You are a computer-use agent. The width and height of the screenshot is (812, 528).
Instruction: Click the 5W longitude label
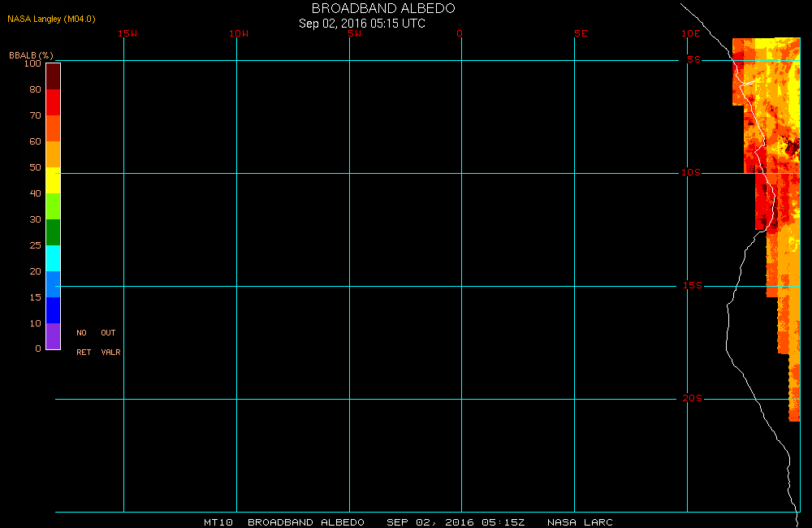click(355, 33)
